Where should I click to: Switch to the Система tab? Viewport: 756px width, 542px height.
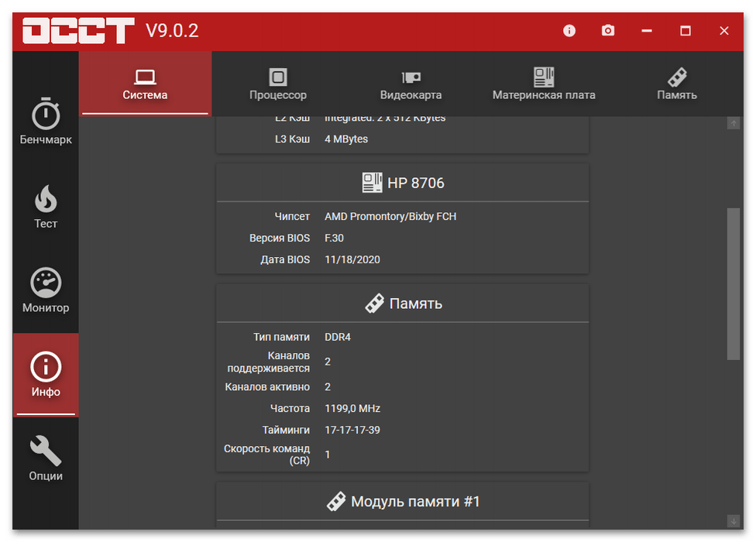point(145,84)
